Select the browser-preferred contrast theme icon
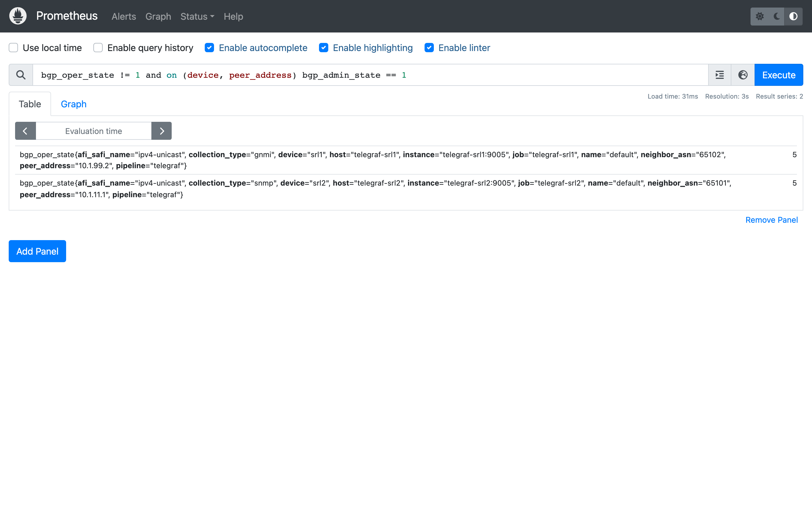 click(793, 16)
